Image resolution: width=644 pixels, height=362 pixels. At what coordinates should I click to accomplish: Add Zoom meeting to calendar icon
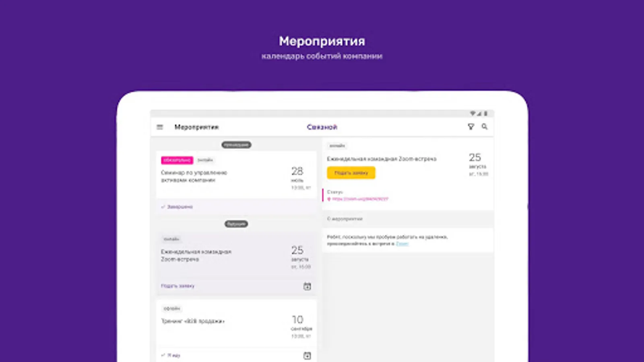307,286
